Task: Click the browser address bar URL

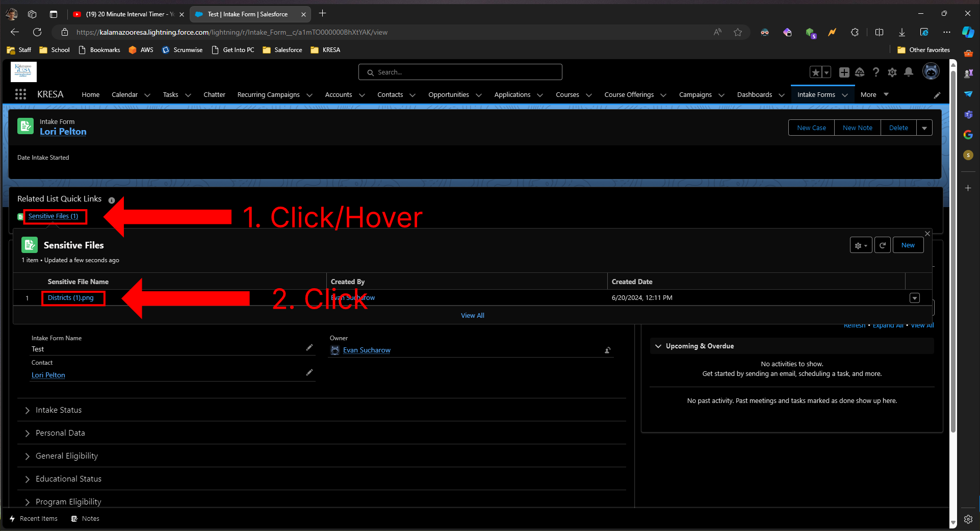Action: [x=232, y=32]
